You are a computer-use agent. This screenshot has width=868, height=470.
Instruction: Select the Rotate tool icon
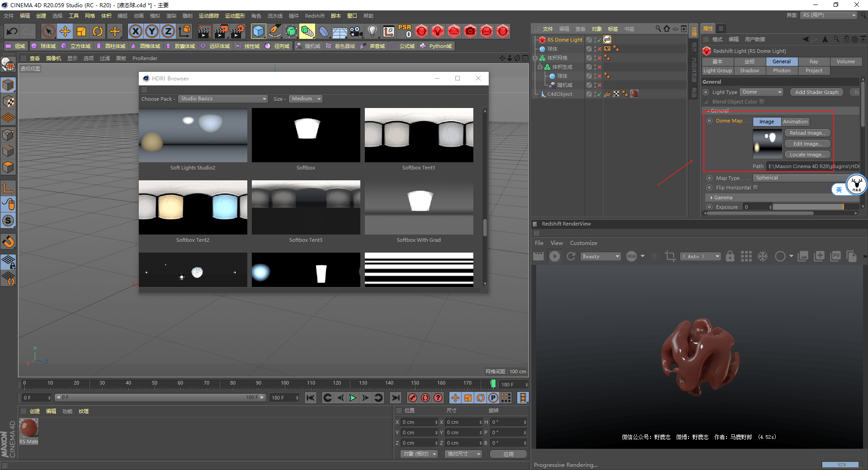(98, 31)
